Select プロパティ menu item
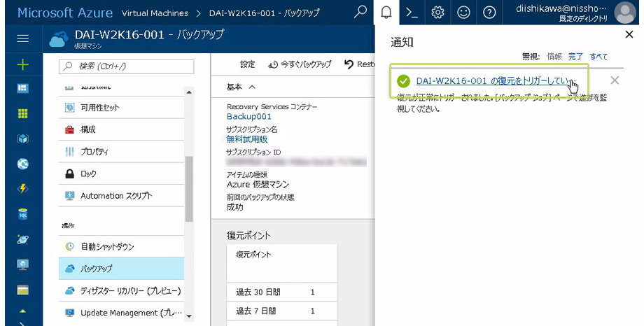The image size is (644, 326). 122,152
